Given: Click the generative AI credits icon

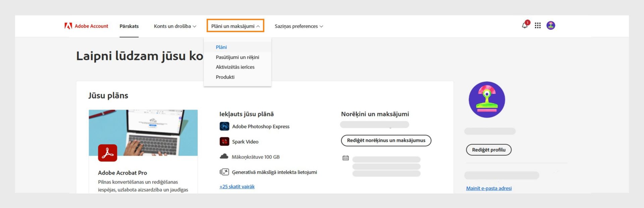Looking at the screenshot, I should [x=224, y=172].
